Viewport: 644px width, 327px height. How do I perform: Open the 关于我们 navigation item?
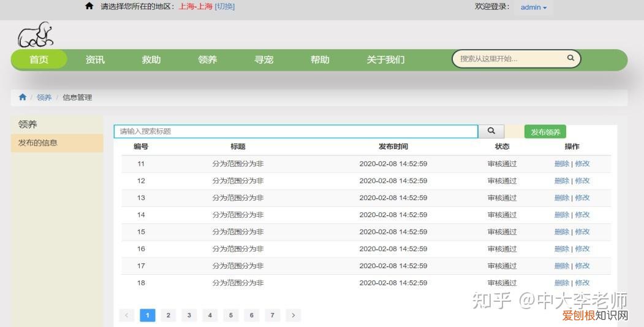coord(385,60)
